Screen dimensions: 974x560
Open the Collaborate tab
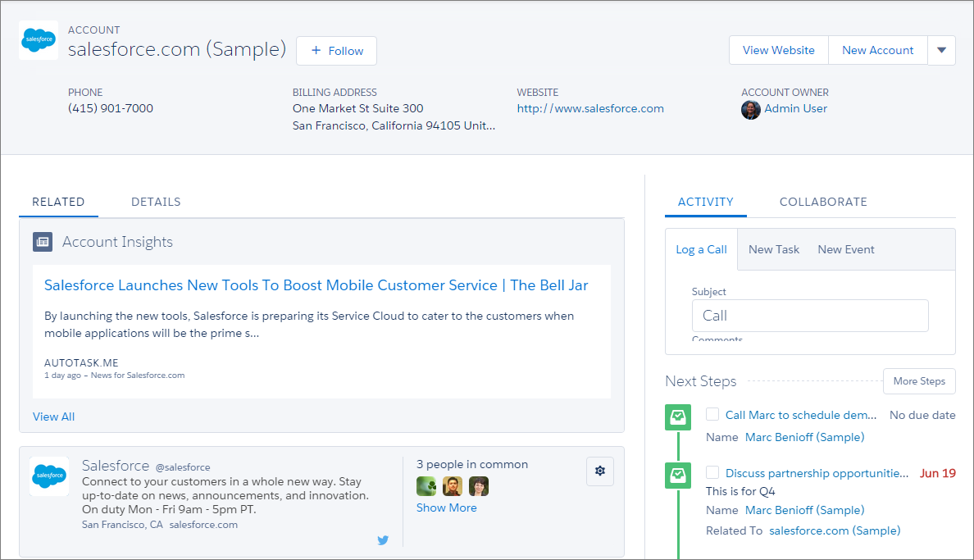click(823, 202)
